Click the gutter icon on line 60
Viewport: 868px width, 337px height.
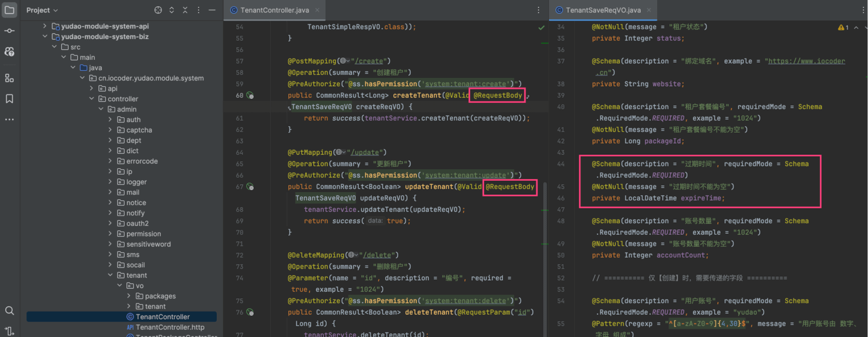pyautogui.click(x=250, y=96)
